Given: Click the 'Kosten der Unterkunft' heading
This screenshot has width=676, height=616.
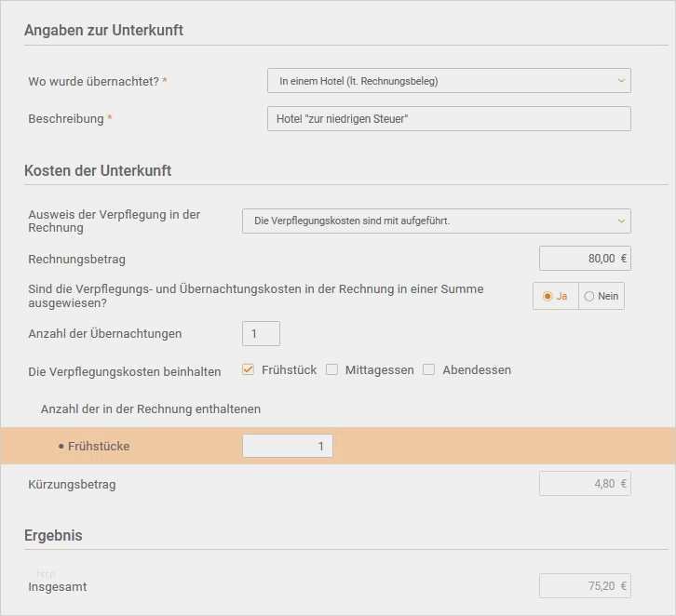Looking at the screenshot, I should (x=98, y=170).
